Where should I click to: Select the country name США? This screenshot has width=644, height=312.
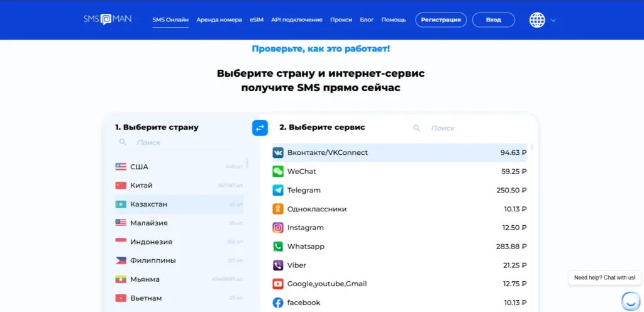click(139, 167)
